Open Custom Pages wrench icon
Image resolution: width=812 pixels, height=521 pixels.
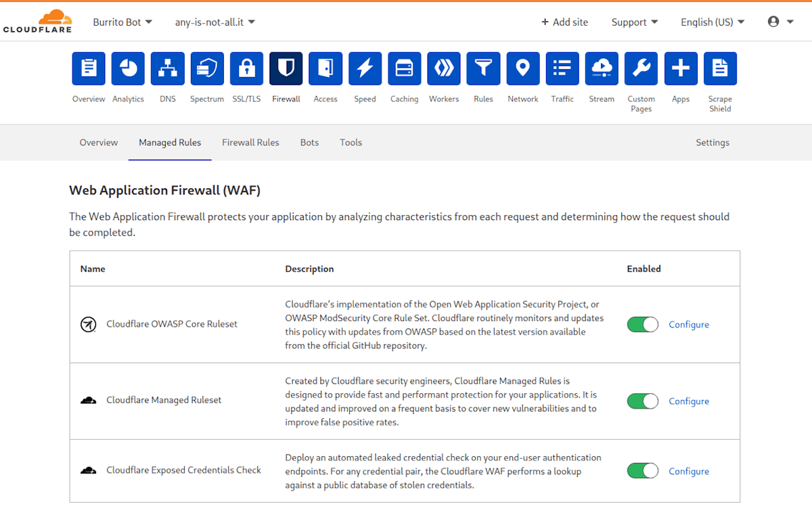tap(641, 68)
